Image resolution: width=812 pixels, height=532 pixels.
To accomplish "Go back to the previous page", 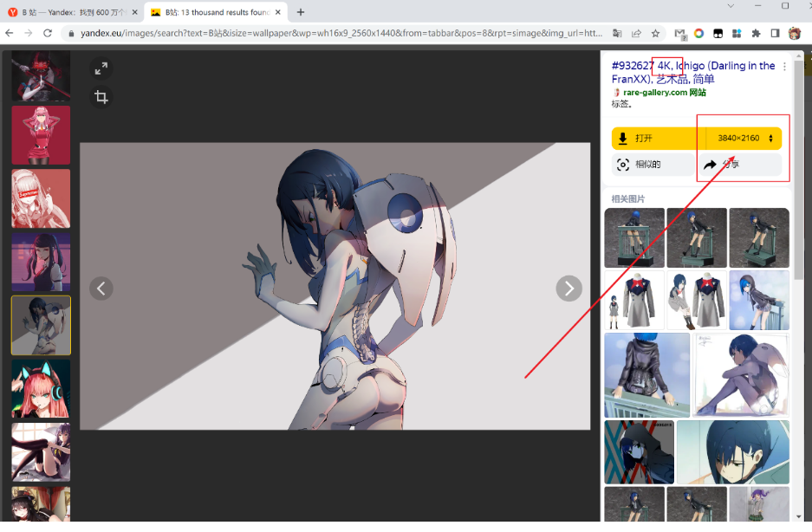I will [10, 33].
